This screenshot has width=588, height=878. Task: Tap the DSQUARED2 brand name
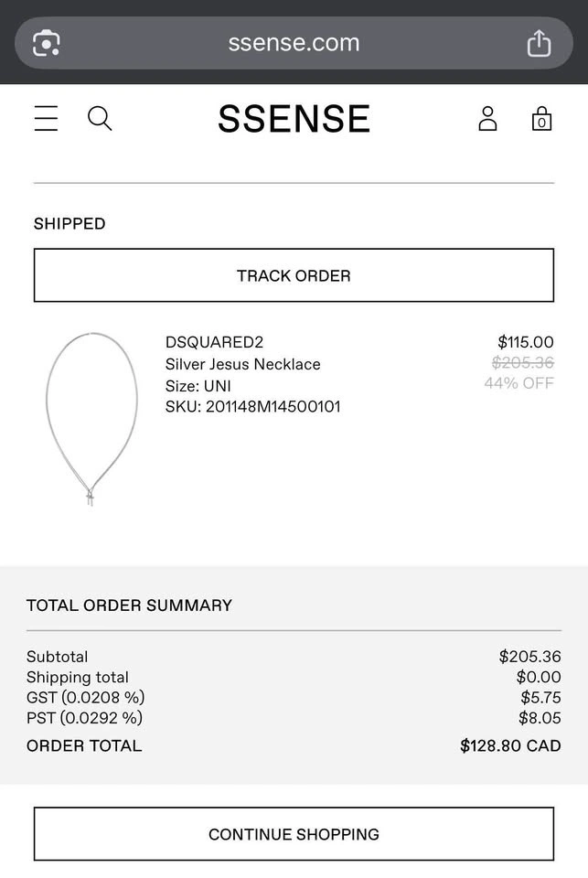pyautogui.click(x=214, y=342)
